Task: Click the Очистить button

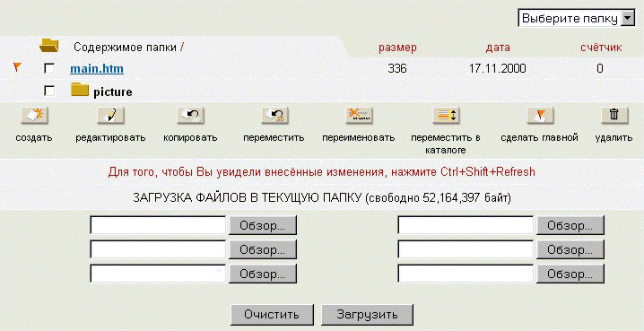Action: click(x=272, y=315)
